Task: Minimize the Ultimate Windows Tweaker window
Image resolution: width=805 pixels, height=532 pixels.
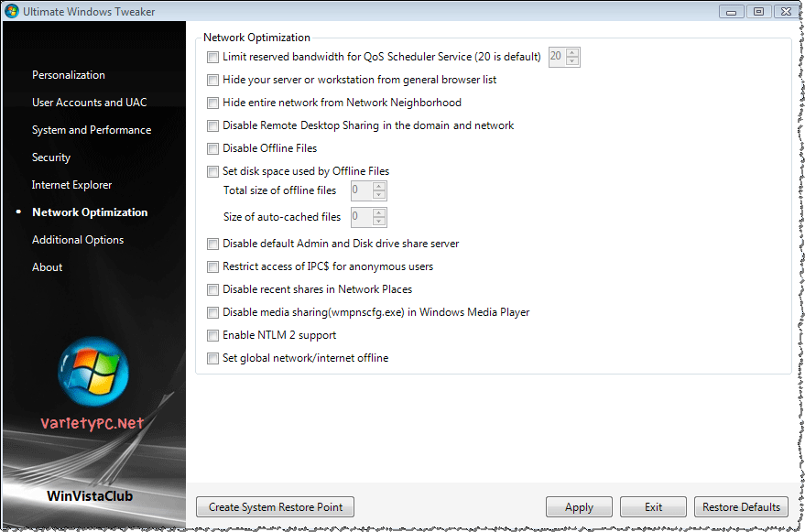Action: (732, 11)
